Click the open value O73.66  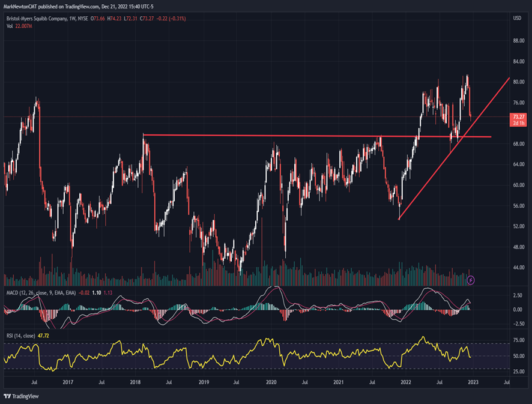(98, 19)
